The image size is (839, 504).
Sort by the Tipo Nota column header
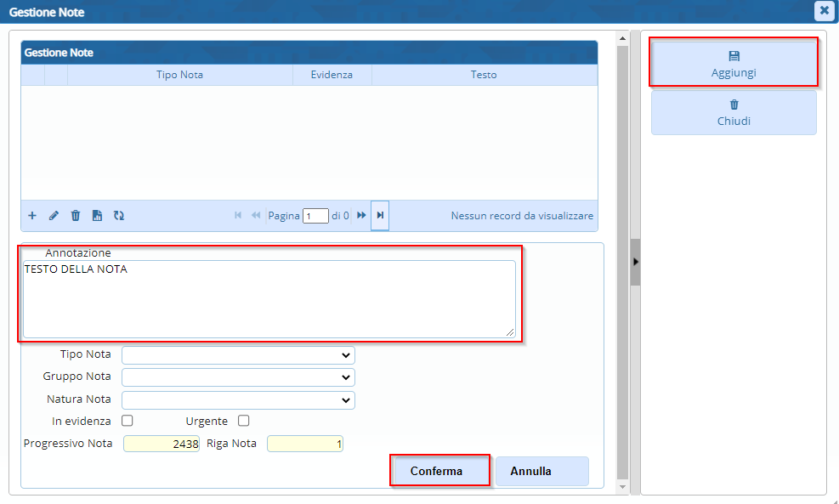tap(179, 75)
